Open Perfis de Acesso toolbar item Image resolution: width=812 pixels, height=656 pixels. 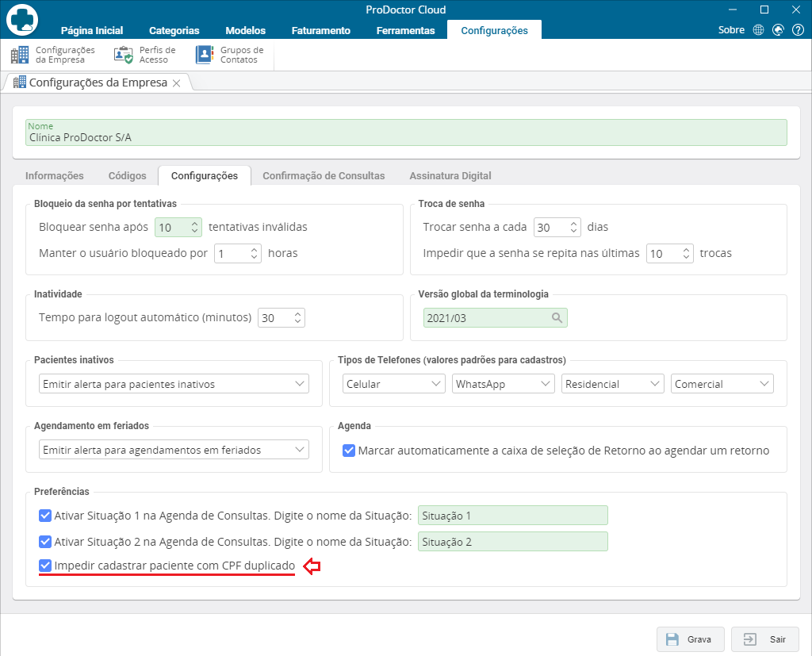pyautogui.click(x=145, y=55)
